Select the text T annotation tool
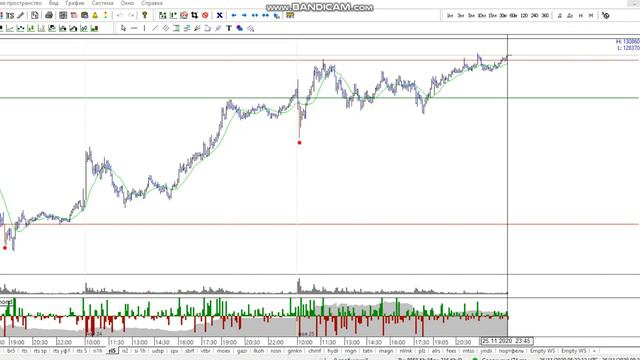 point(229,28)
